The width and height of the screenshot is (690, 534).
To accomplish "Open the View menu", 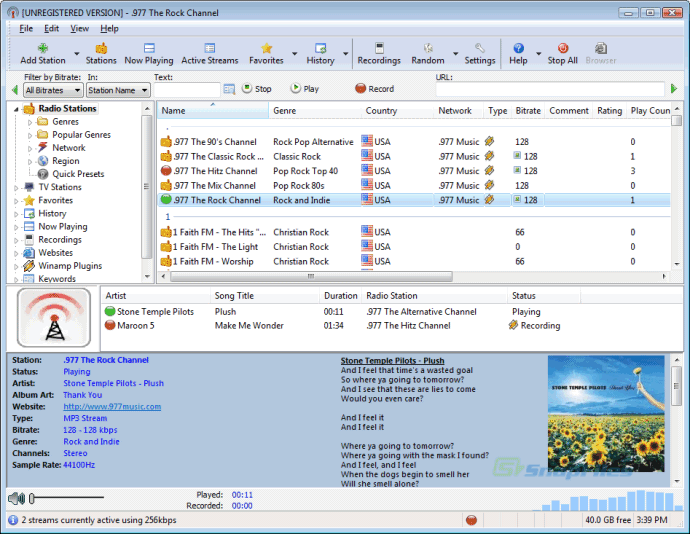I will coord(79,29).
